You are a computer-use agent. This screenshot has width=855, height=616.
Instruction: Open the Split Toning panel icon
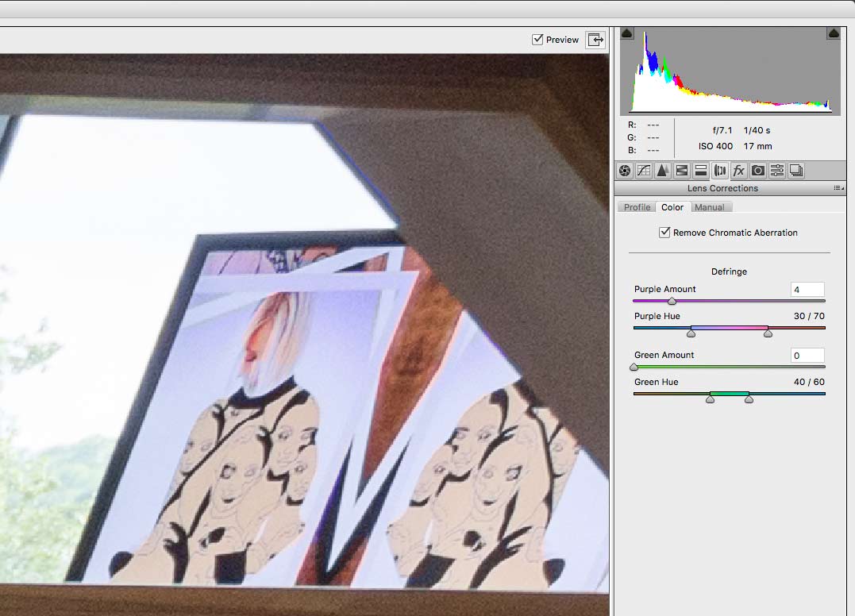click(x=701, y=171)
